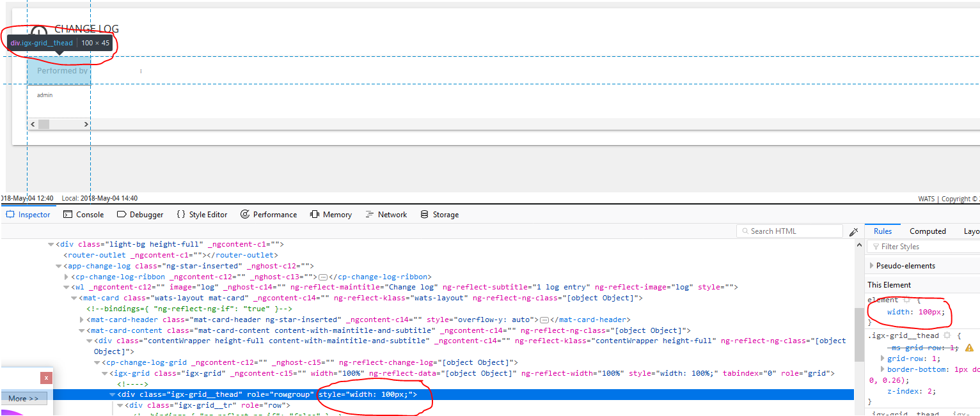
Task: Click the eyedropper color picker icon
Action: 853,231
